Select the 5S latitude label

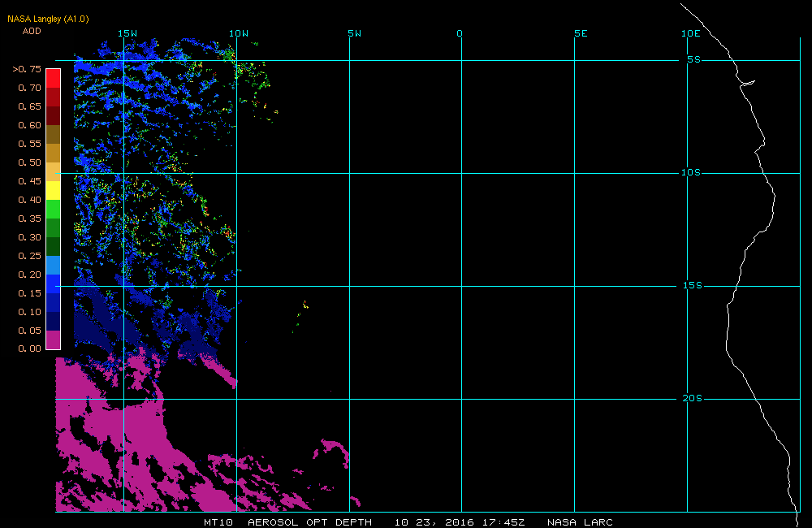coord(693,59)
